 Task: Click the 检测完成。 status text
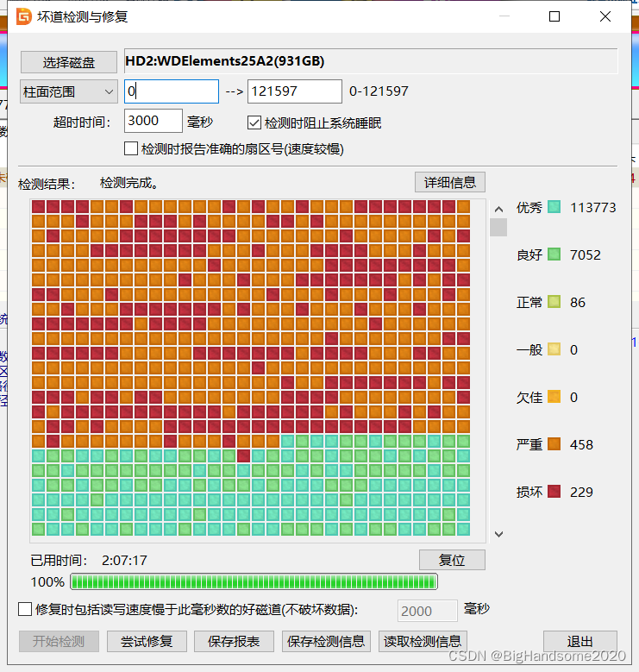(x=129, y=183)
